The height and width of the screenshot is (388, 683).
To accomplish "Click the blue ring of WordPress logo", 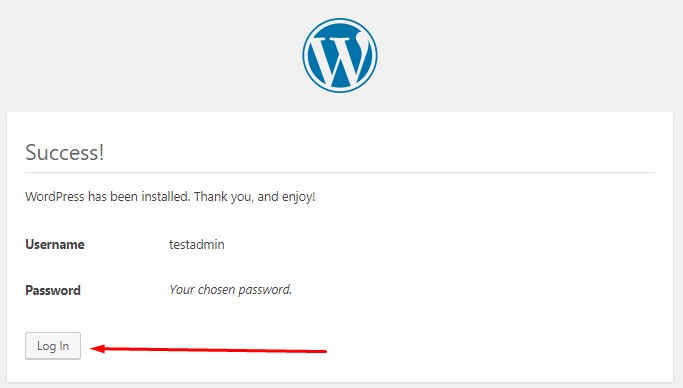I will tap(306, 55).
